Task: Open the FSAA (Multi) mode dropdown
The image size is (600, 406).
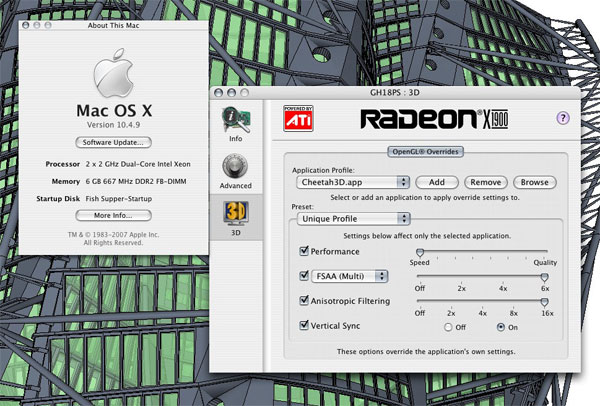Action: (350, 276)
